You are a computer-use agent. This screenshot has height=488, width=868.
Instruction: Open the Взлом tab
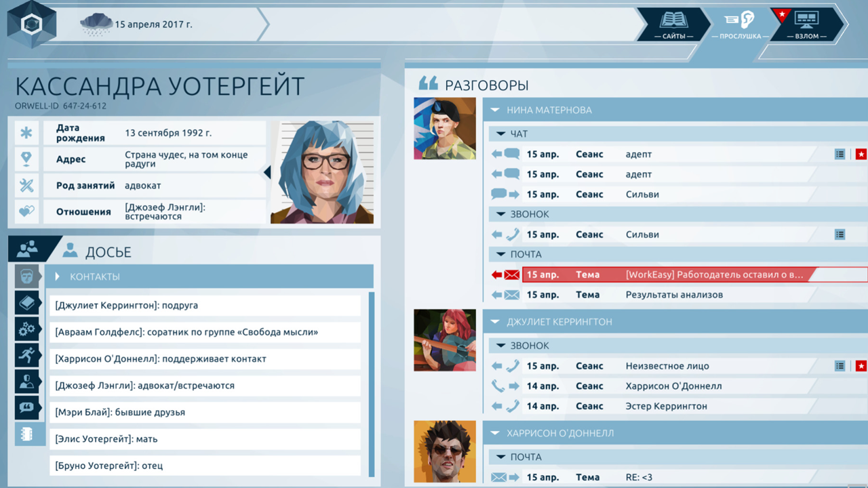pos(806,24)
